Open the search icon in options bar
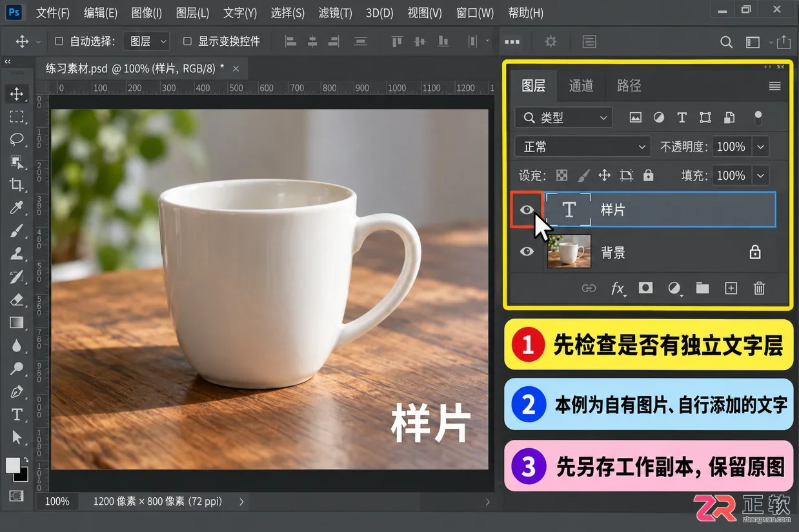The width and height of the screenshot is (799, 532). 726,42
